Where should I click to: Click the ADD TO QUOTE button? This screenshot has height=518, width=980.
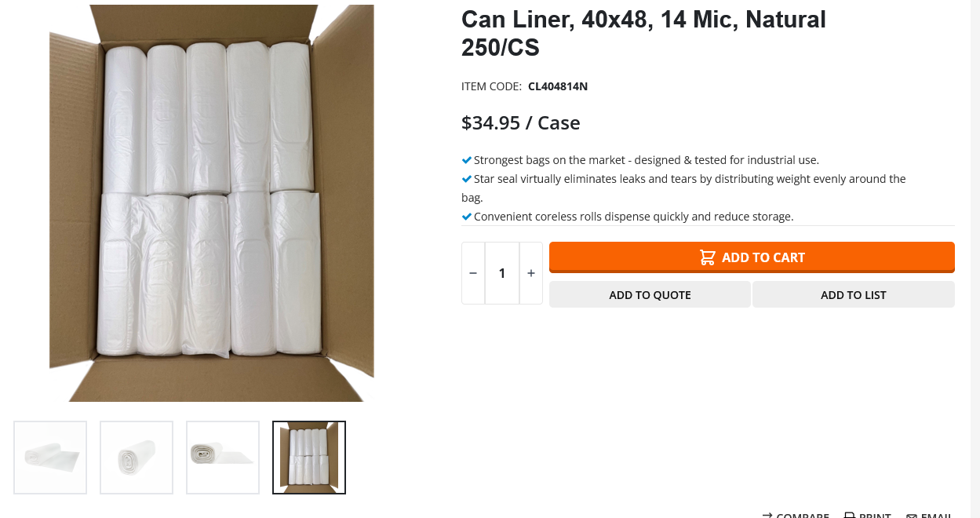pyautogui.click(x=650, y=295)
